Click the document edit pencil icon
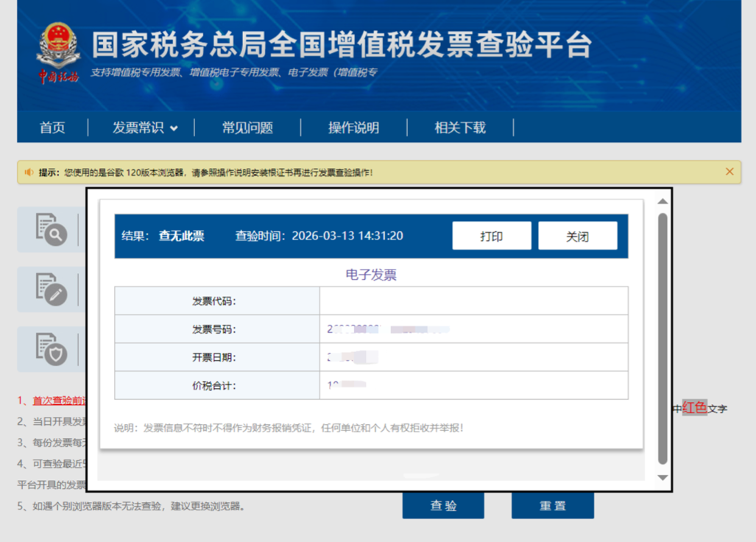The height and width of the screenshot is (542, 756). 51,289
